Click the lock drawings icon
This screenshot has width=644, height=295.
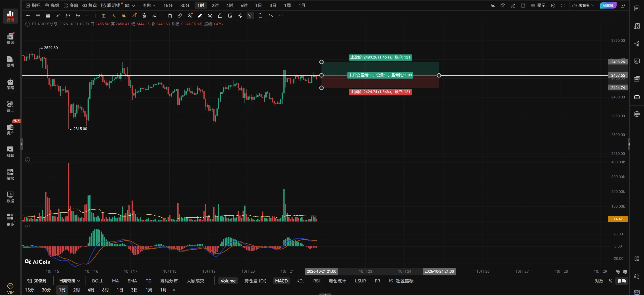click(220, 16)
